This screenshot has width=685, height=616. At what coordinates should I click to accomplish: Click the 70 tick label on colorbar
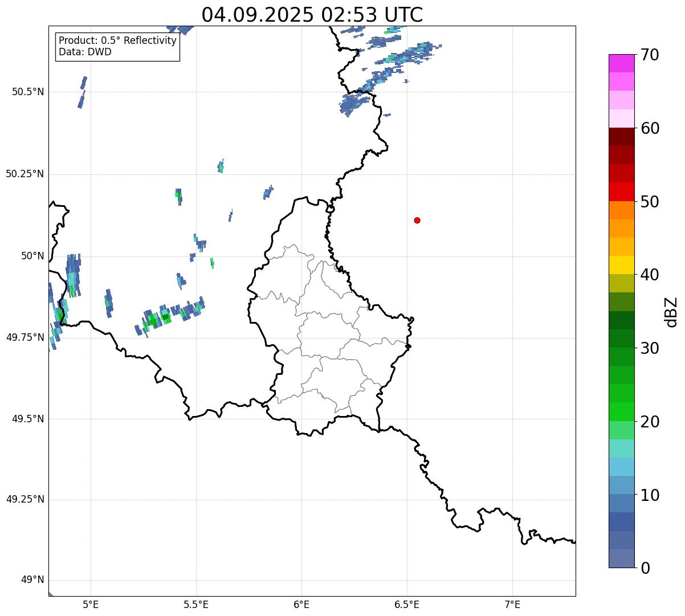click(650, 55)
